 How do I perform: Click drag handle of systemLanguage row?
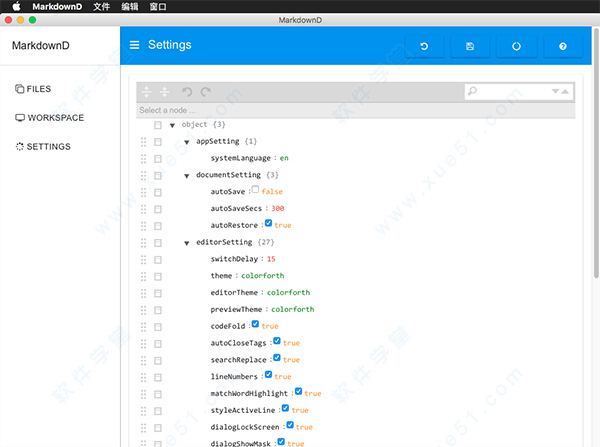click(143, 159)
